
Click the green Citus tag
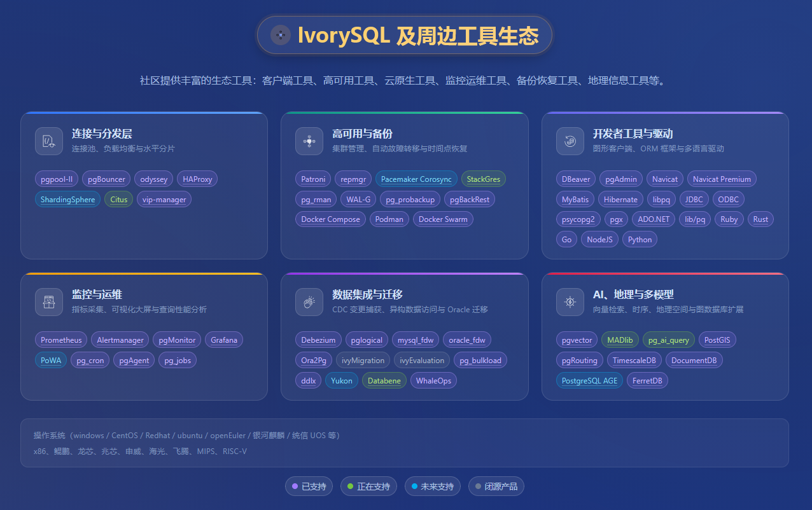click(119, 200)
